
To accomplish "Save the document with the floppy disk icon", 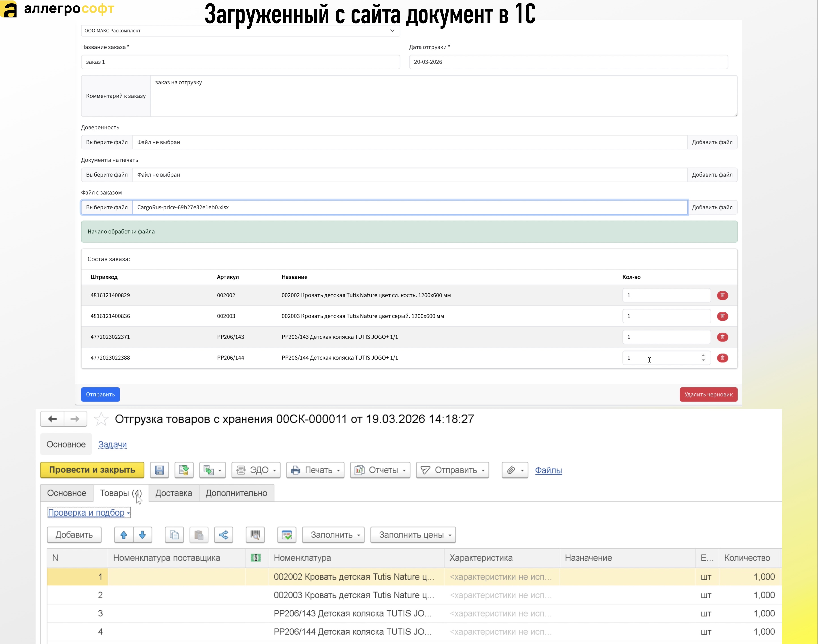I will (159, 470).
